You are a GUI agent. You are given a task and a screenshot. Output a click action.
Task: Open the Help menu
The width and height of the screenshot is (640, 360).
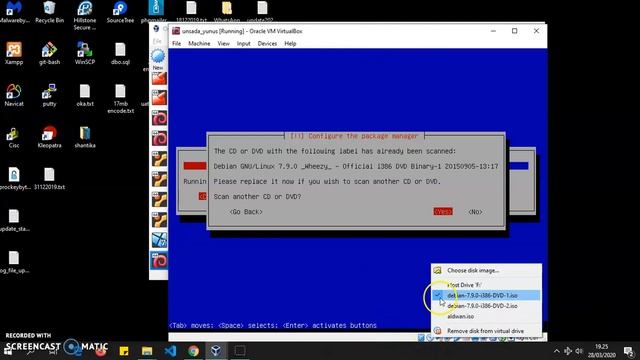pyautogui.click(x=290, y=43)
